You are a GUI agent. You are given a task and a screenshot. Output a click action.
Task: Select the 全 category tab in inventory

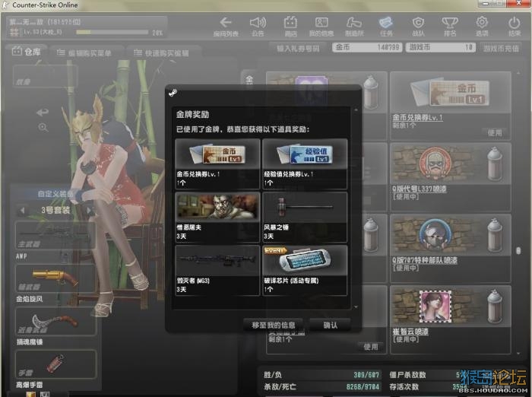[249, 80]
